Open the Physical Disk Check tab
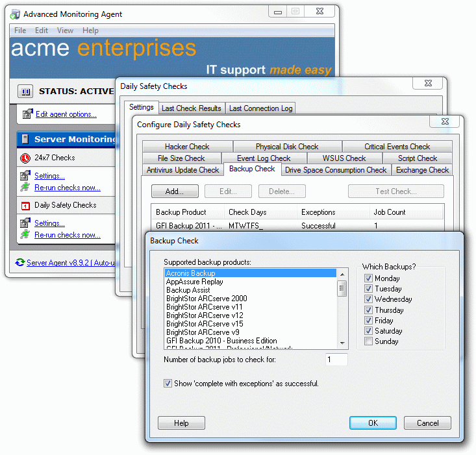The width and height of the screenshot is (476, 455). tap(287, 147)
